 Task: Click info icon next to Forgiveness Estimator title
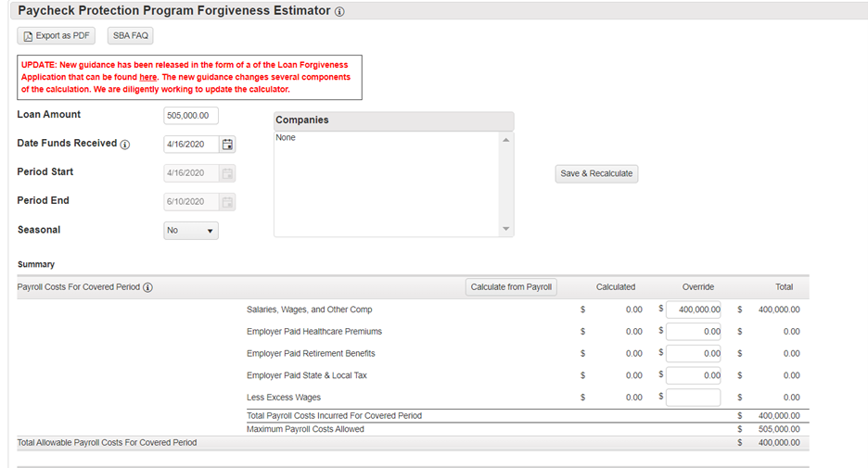[x=339, y=12]
